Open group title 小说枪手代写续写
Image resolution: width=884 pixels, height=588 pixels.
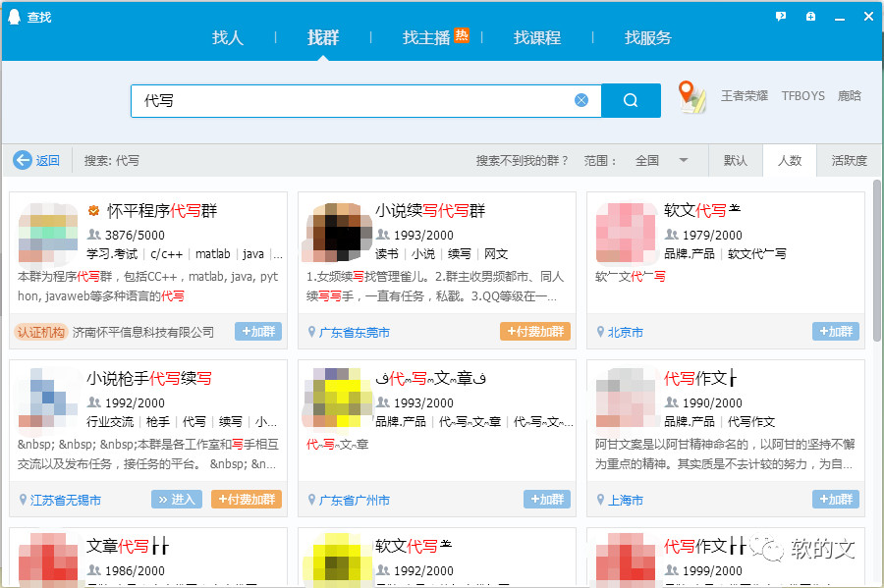tap(149, 379)
